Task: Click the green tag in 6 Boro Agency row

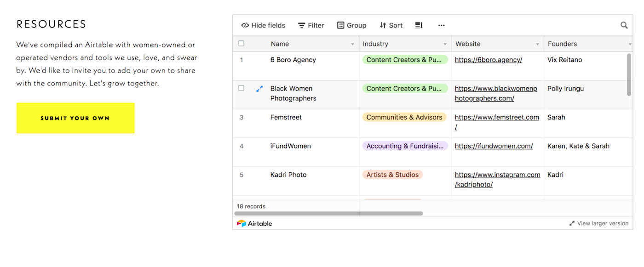Action: (405, 60)
